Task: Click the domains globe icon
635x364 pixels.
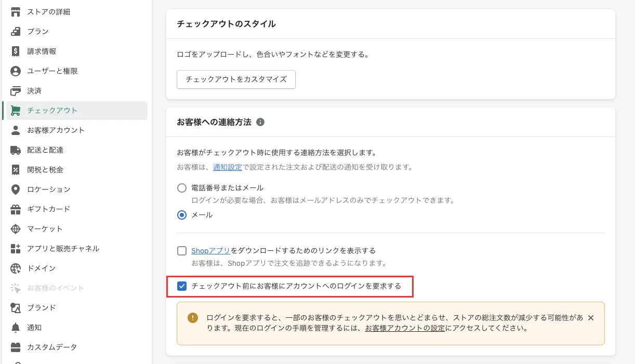Action: [x=16, y=268]
